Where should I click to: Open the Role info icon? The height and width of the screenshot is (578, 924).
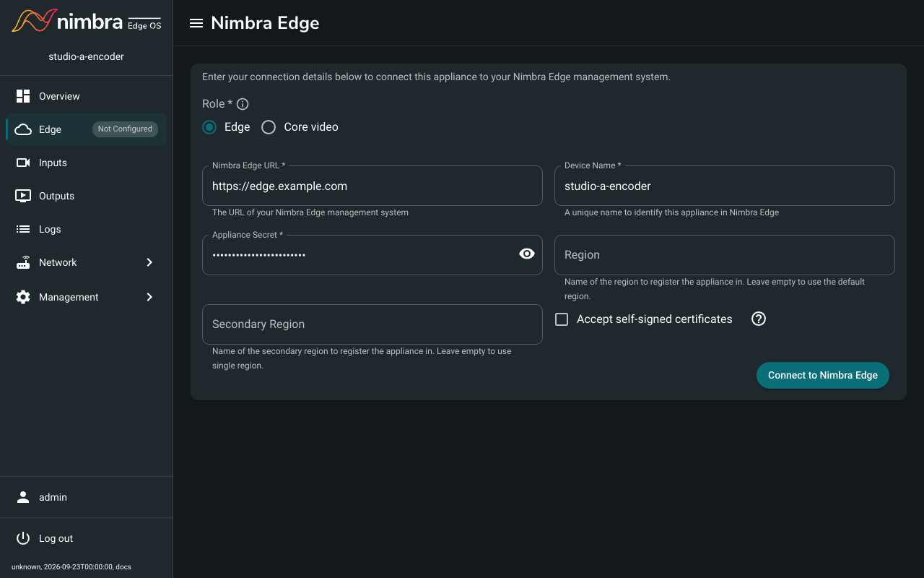point(243,104)
